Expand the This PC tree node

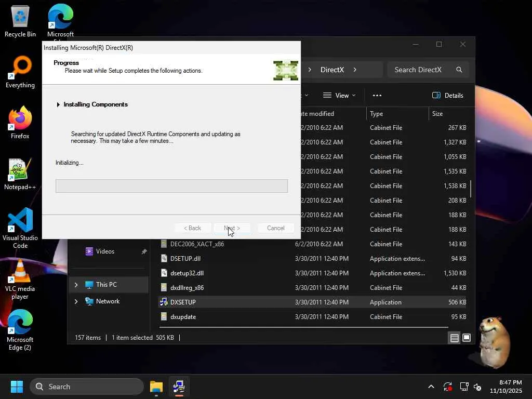pyautogui.click(x=76, y=285)
